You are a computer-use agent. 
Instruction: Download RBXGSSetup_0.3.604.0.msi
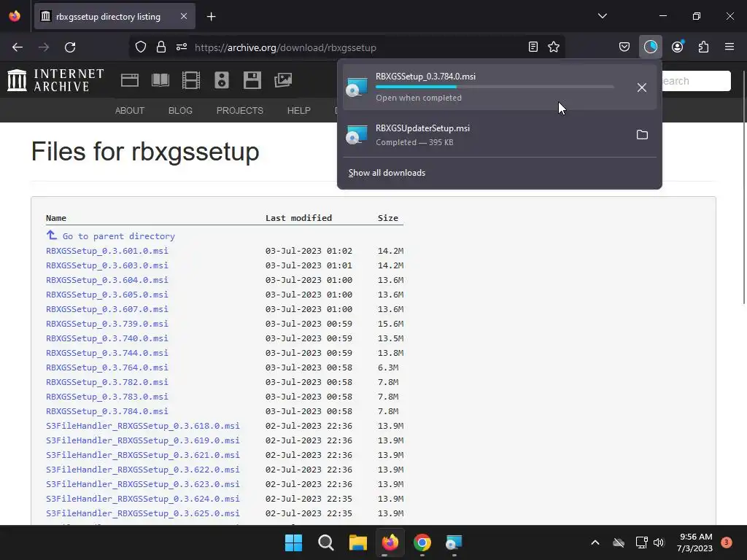(107, 280)
